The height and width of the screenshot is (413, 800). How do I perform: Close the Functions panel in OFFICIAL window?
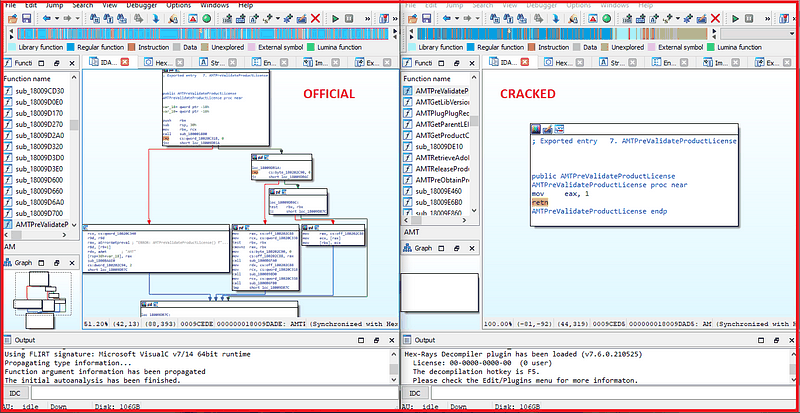(x=72, y=64)
